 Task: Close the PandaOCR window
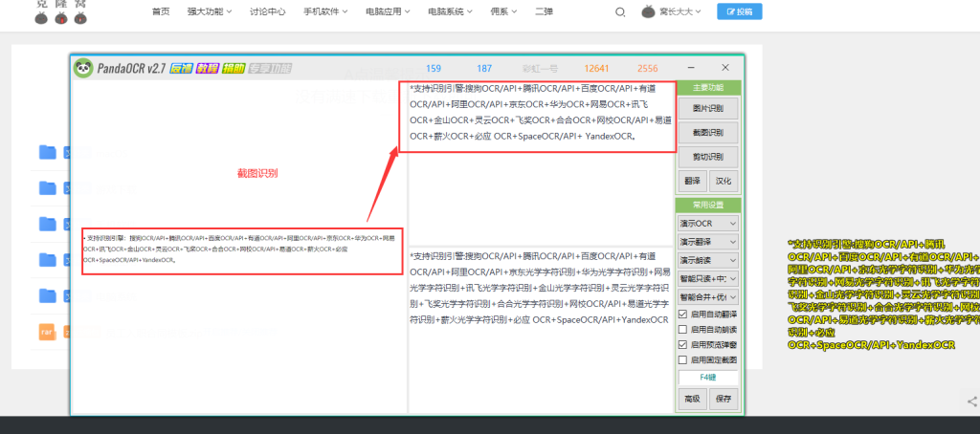click(725, 68)
